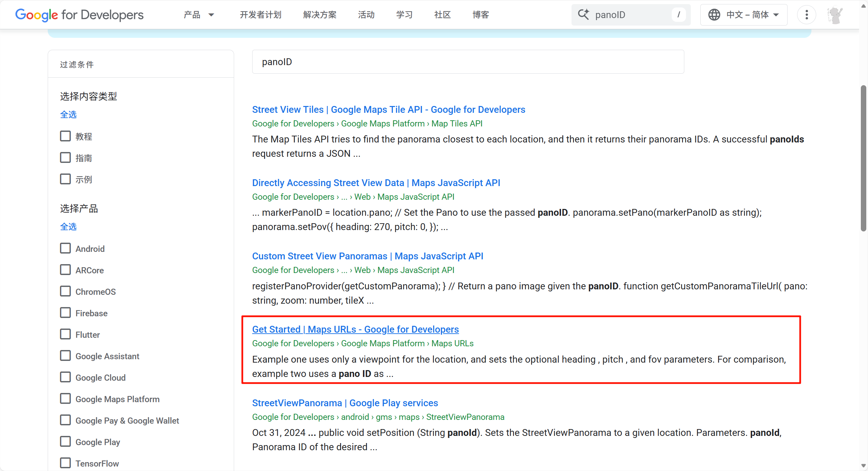
Task: Open Street View Tiles search result
Action: 389,109
